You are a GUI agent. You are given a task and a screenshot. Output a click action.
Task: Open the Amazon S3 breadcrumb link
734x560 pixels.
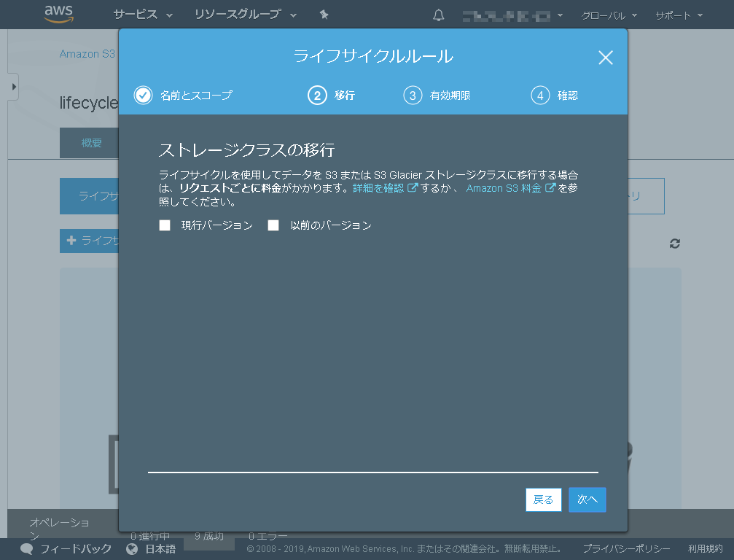tap(87, 54)
